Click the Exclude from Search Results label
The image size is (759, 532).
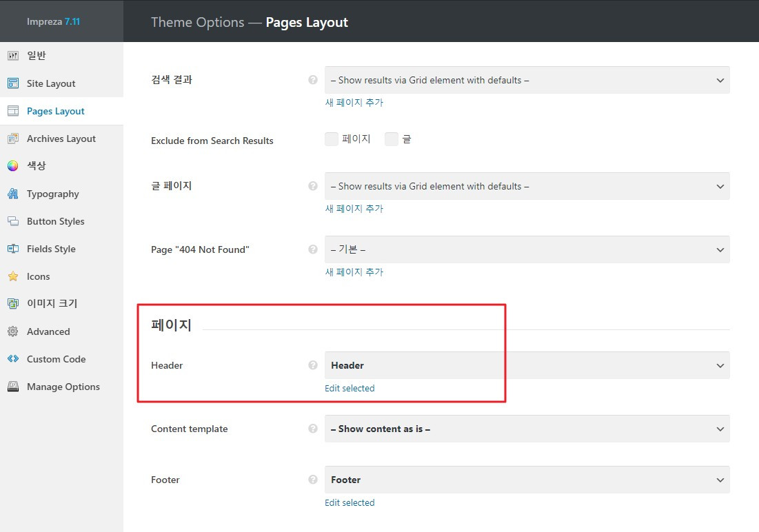click(x=212, y=141)
